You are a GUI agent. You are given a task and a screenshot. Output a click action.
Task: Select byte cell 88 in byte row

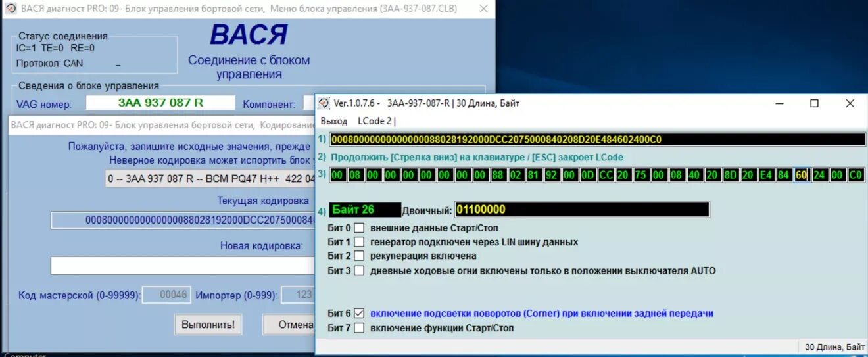click(497, 175)
